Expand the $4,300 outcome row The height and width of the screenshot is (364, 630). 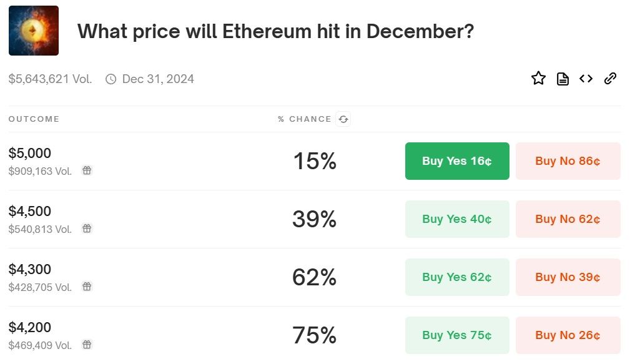[187, 277]
